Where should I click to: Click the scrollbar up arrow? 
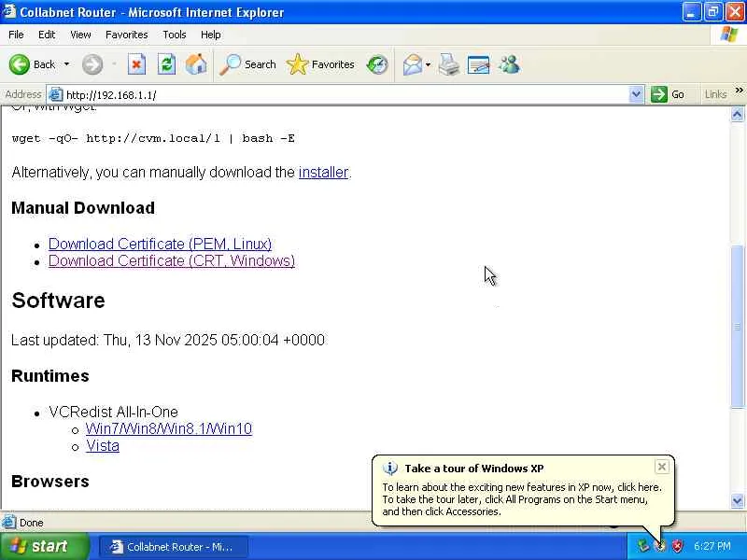737,114
